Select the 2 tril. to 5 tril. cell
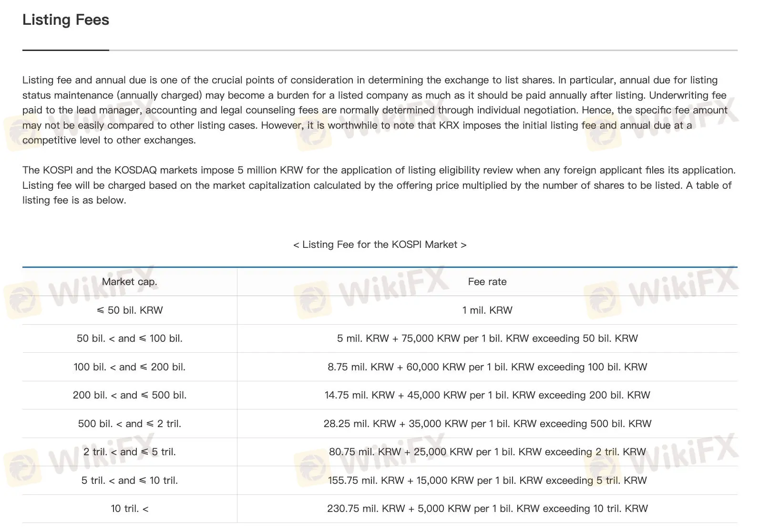Image resolution: width=760 pixels, height=532 pixels. (x=129, y=452)
